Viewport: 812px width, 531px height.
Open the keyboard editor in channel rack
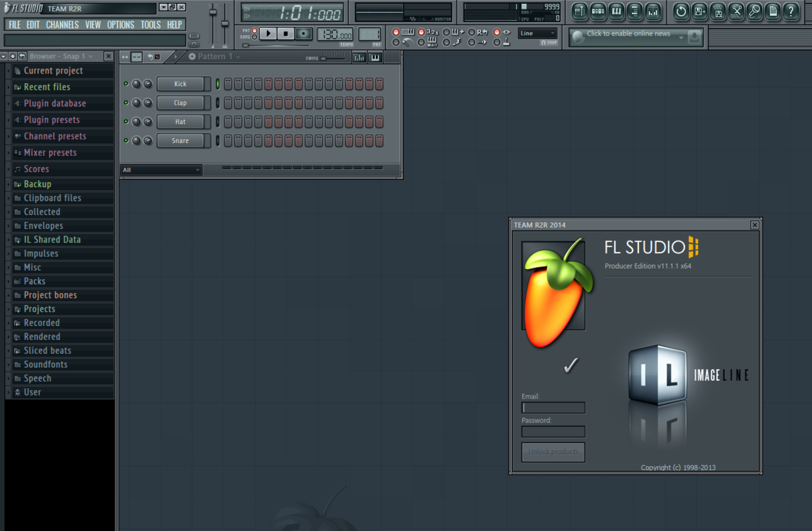pos(375,58)
